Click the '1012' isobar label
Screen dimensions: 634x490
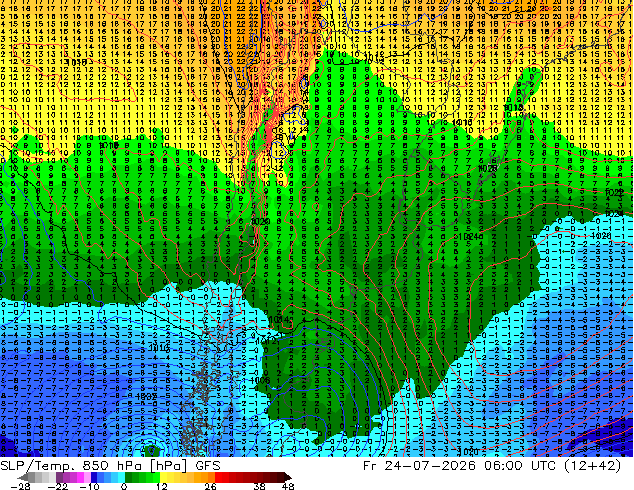[267, 341]
